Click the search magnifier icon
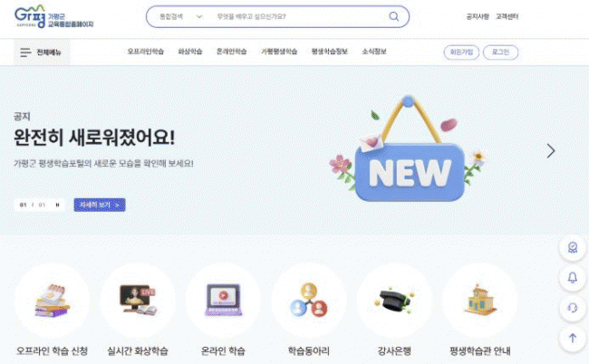Image resolution: width=589 pixels, height=364 pixels. coord(393,16)
